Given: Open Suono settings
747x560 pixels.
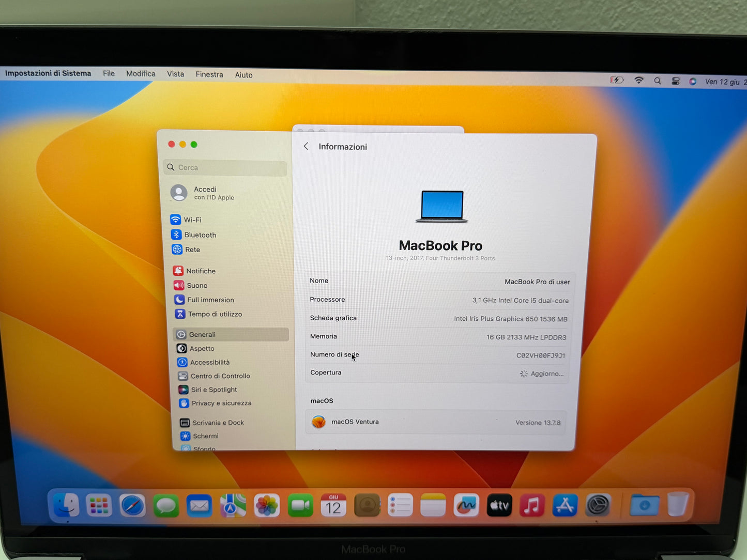Looking at the screenshot, I should [191, 285].
